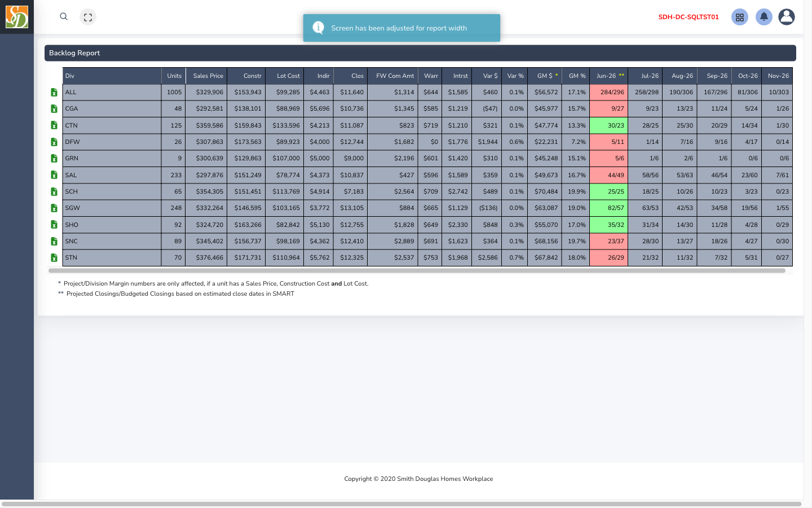This screenshot has width=812, height=508.
Task: Click the 10/303 Nov-26 cell
Action: [777, 92]
